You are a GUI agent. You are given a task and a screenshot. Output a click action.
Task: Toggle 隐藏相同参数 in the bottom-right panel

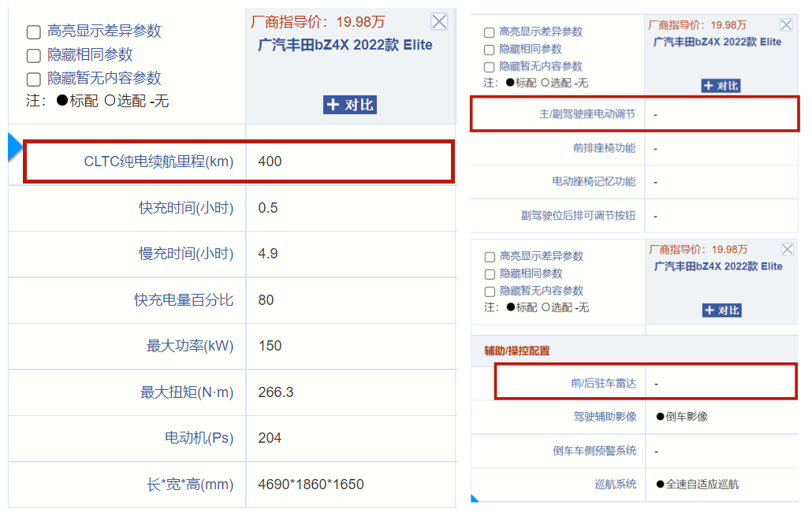(490, 274)
